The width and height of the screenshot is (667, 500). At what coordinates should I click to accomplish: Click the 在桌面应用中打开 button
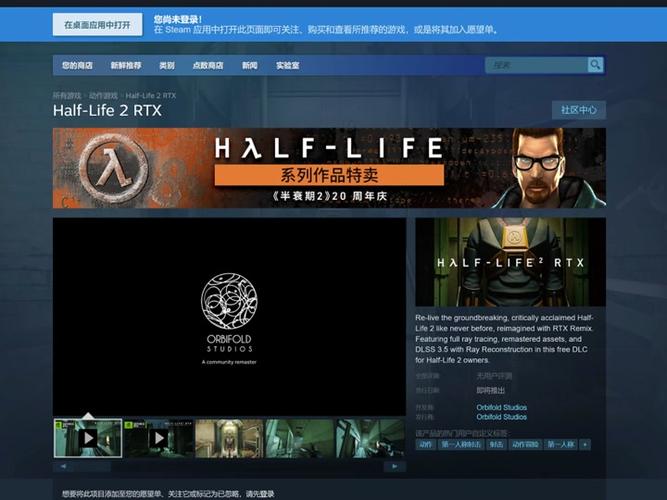(x=97, y=25)
